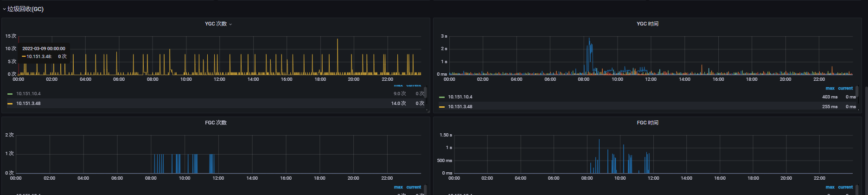Open yellow color swatch for 10.151.3.48 in YGC 次数

pyautogui.click(x=10, y=104)
